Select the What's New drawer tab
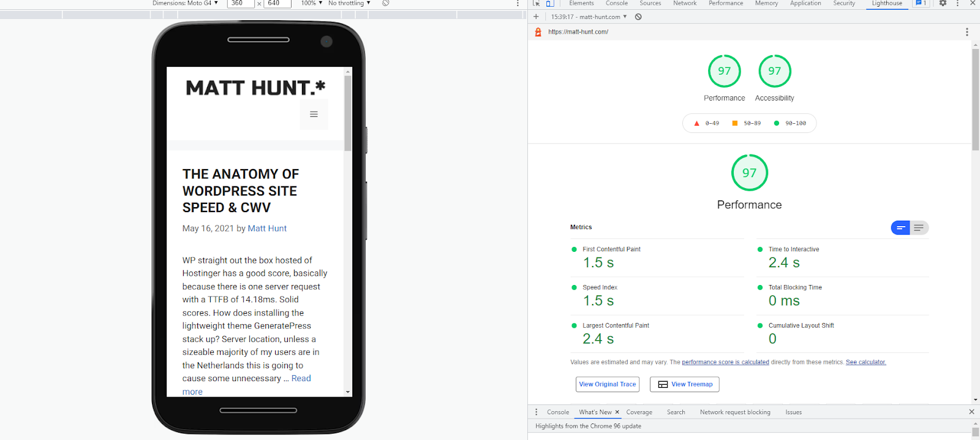The width and height of the screenshot is (980, 440). 595,412
